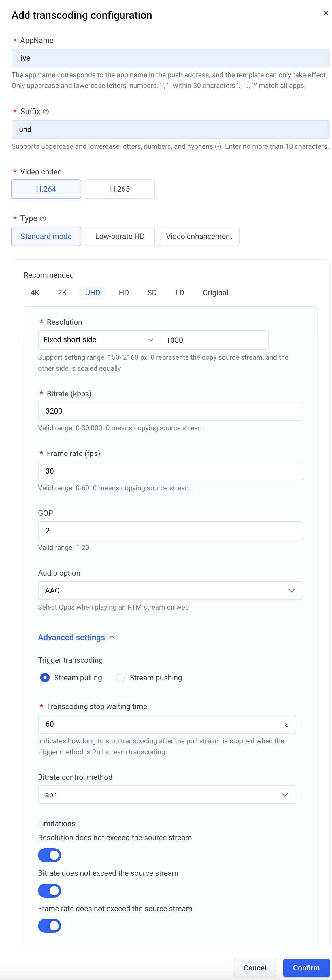Select the HD recommended preset tab
Screen dimensions: 332x980
click(124, 293)
